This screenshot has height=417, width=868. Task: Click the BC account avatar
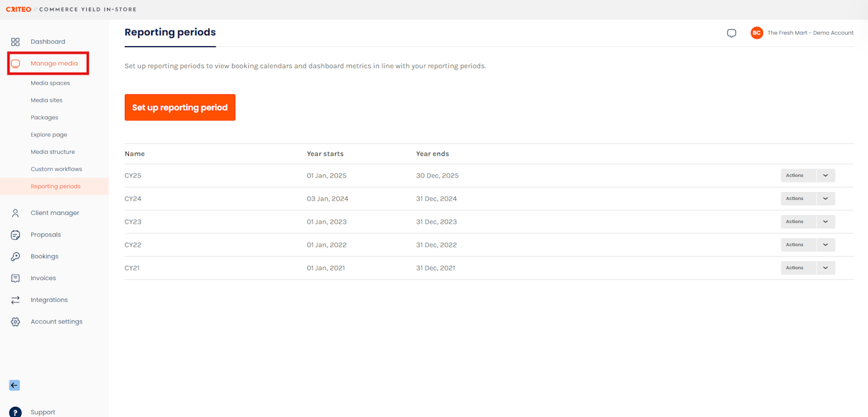coord(757,33)
